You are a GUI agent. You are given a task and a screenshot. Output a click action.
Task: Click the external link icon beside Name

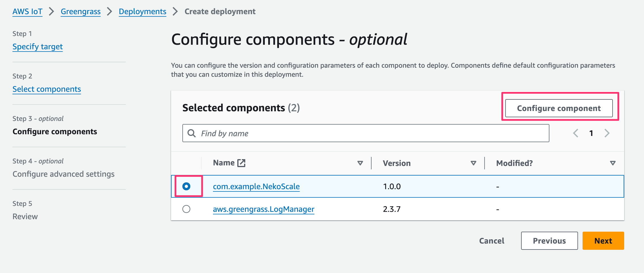click(x=241, y=163)
